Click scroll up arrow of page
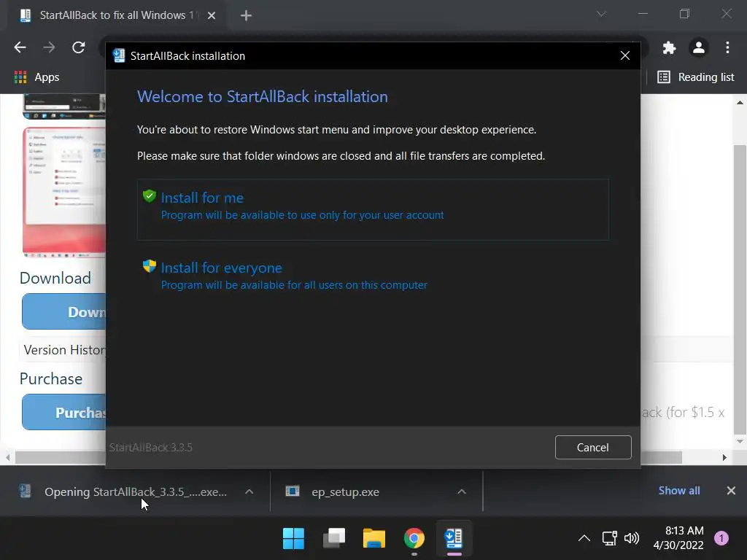The width and height of the screenshot is (747, 560). click(740, 102)
